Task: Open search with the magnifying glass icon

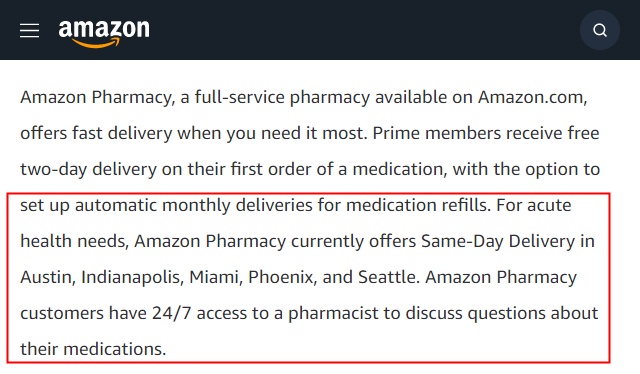Action: click(600, 30)
